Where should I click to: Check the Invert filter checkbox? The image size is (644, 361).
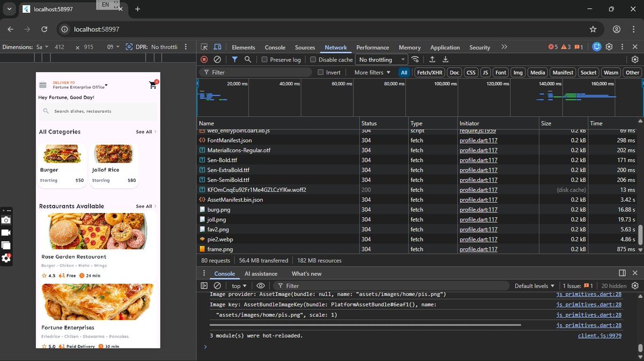320,72
